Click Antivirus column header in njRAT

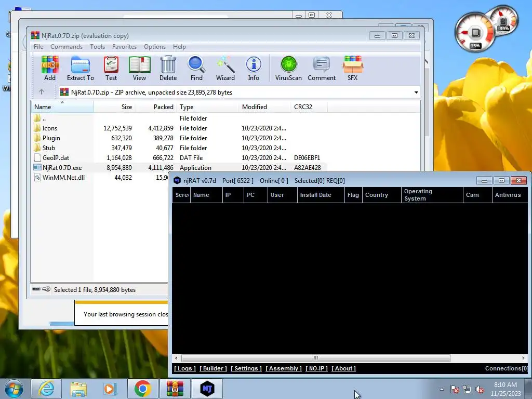coord(510,195)
